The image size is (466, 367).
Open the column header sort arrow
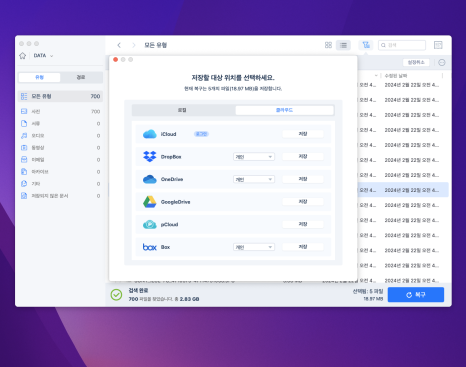(376, 76)
